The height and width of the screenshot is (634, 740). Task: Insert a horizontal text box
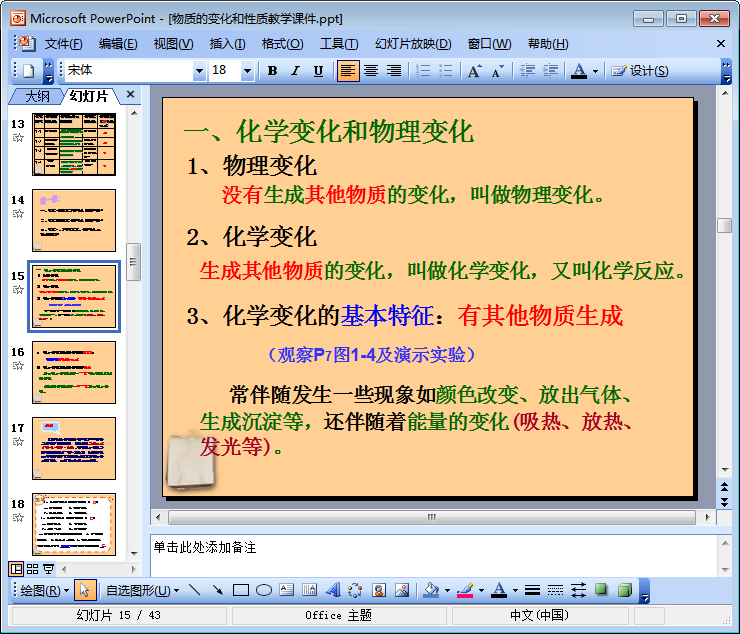click(x=286, y=590)
